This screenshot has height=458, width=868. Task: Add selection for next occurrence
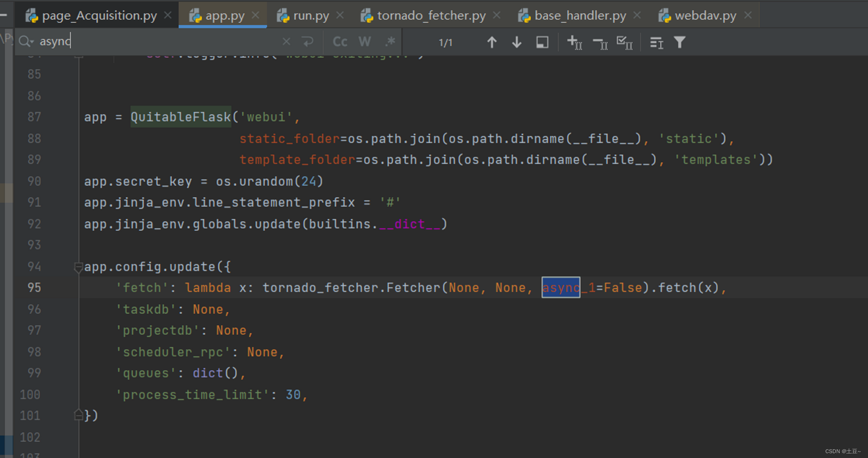[x=575, y=43]
